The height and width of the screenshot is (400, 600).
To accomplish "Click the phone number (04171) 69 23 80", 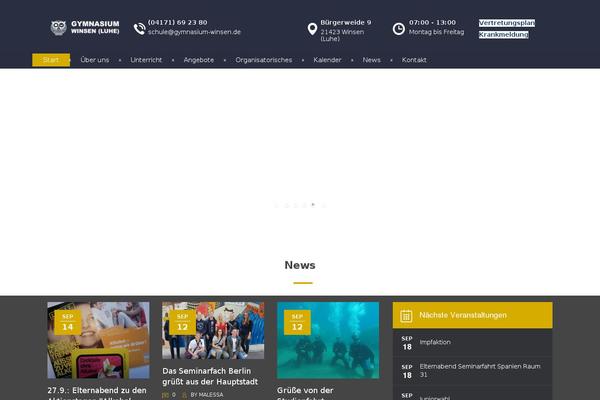I will (178, 23).
